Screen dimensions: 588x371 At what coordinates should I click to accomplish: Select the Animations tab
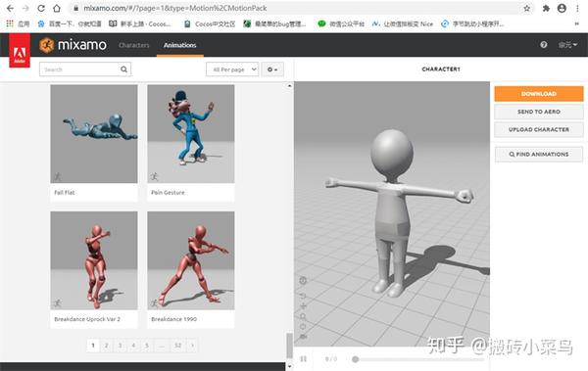[180, 45]
